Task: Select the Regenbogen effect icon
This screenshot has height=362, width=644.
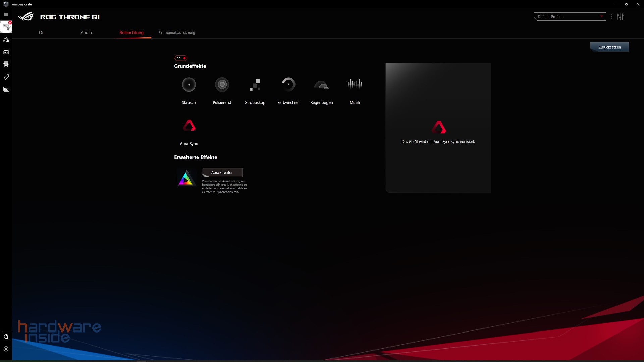Action: tap(321, 84)
